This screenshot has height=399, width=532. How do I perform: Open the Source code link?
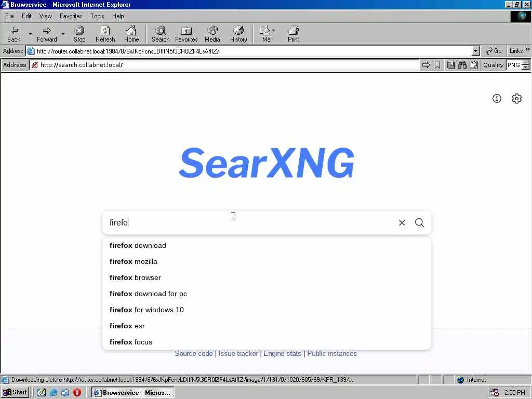pyautogui.click(x=194, y=353)
